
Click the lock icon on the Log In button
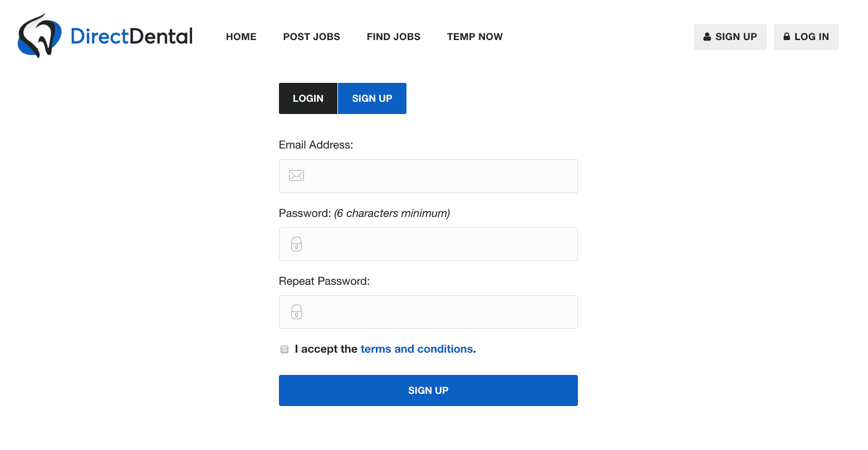coord(787,36)
